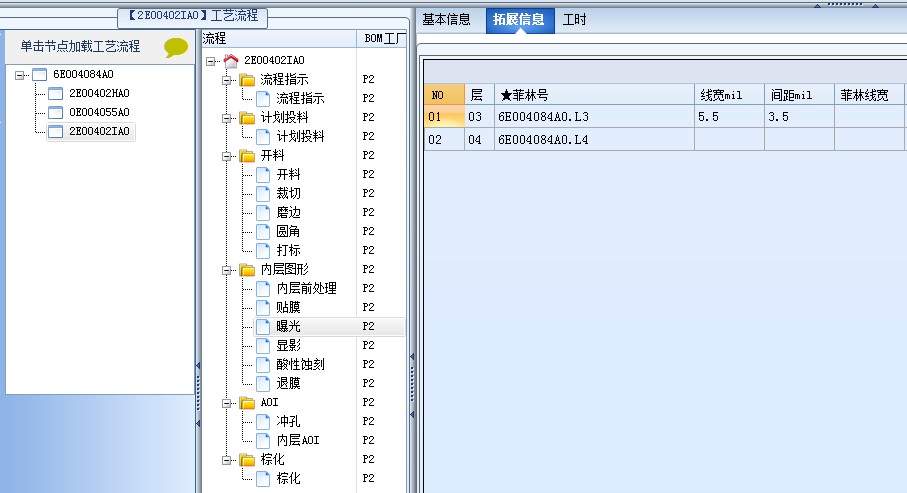Click the node icon for 0E004055A0

click(56, 113)
